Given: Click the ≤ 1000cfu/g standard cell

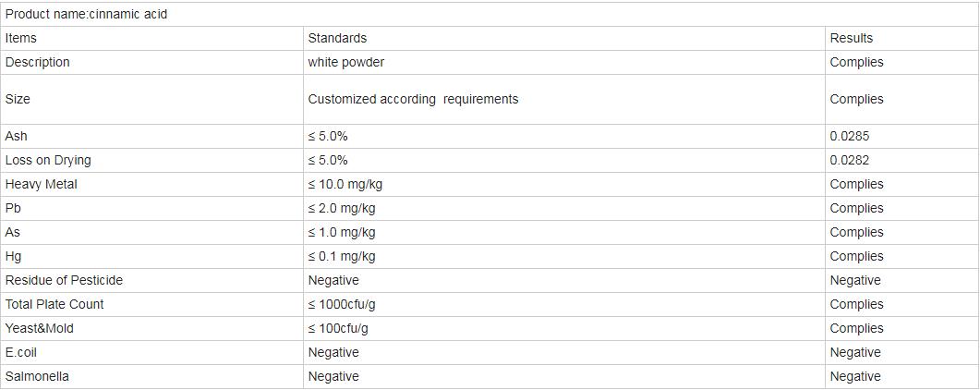Looking at the screenshot, I should pyautogui.click(x=342, y=304).
